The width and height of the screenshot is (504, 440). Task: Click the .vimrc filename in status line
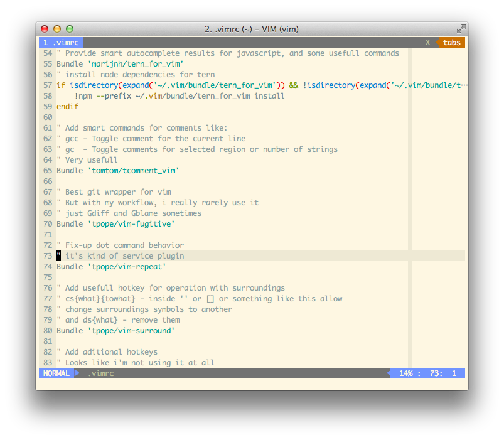[x=100, y=373]
